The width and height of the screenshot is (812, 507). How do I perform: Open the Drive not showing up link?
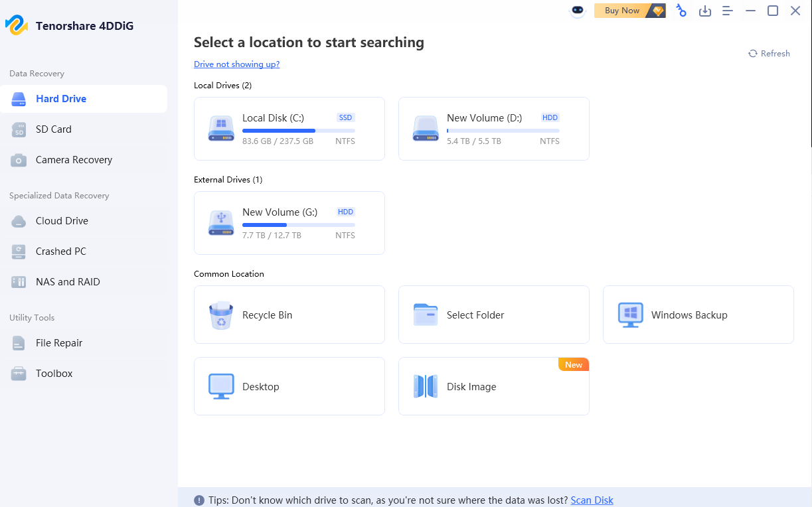coord(236,64)
